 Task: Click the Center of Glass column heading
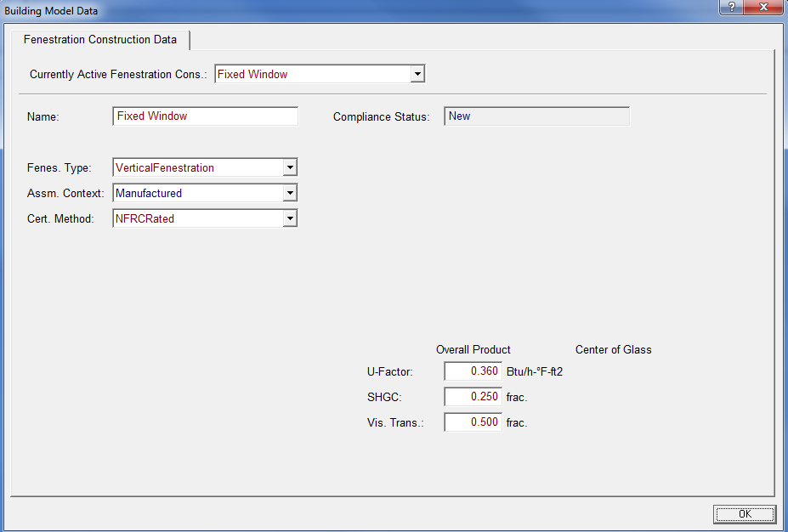(613, 350)
